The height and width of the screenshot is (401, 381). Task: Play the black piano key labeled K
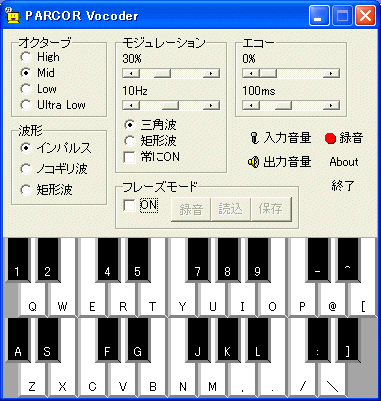pyautogui.click(x=227, y=340)
